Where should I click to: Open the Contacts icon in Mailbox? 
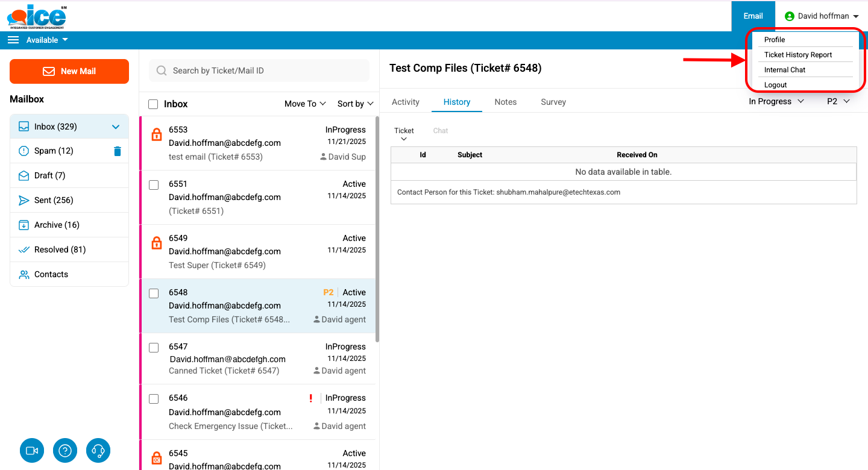[x=24, y=274]
